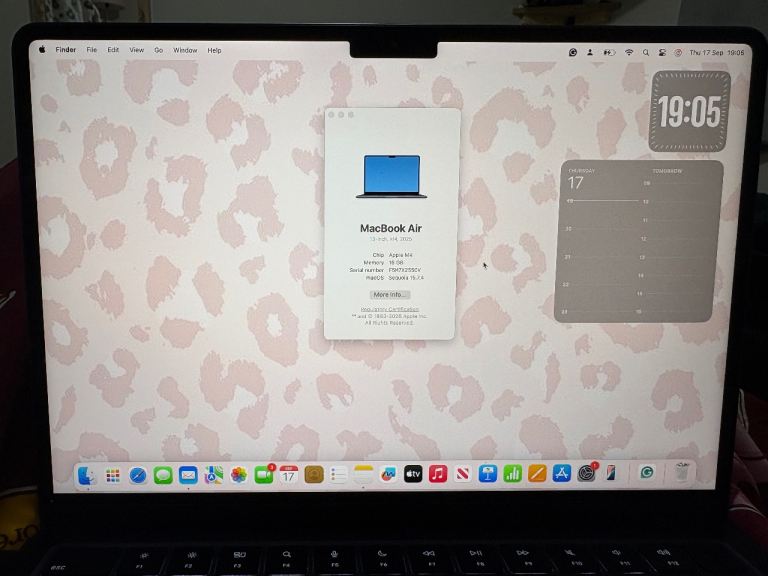Open Safari from the Dock

[138, 475]
